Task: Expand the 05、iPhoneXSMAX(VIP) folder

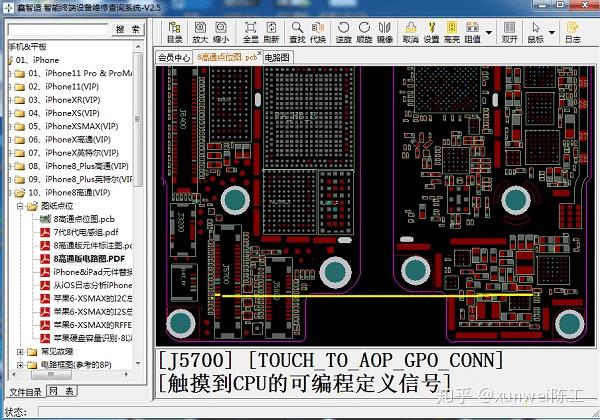Action: coord(10,126)
